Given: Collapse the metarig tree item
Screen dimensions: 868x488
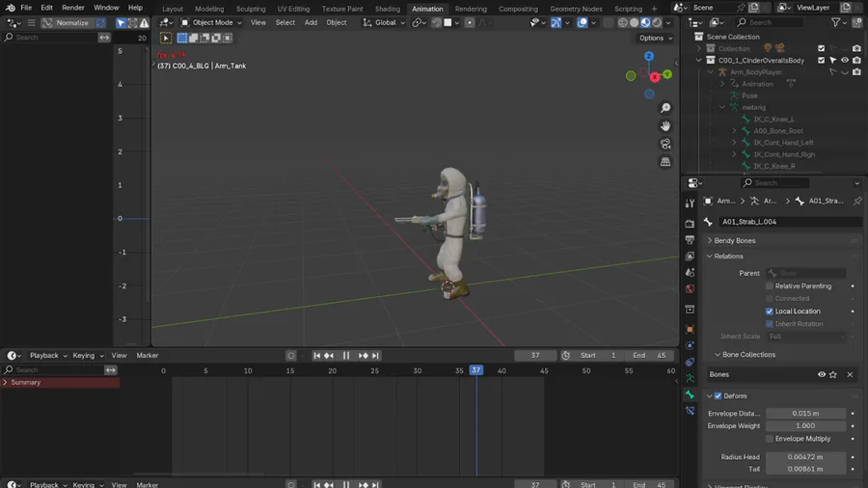Looking at the screenshot, I should pos(722,107).
